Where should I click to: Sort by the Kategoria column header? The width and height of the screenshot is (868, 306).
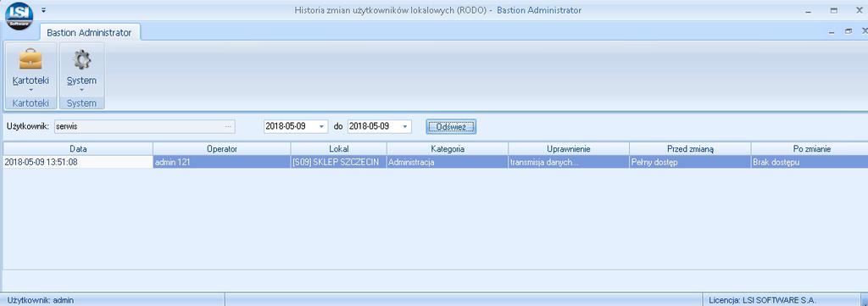(x=448, y=149)
